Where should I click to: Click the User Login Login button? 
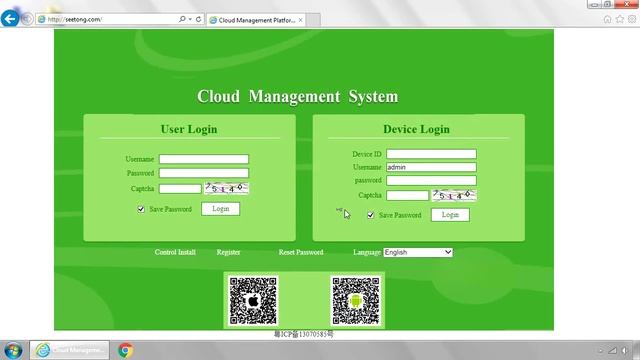(x=220, y=209)
